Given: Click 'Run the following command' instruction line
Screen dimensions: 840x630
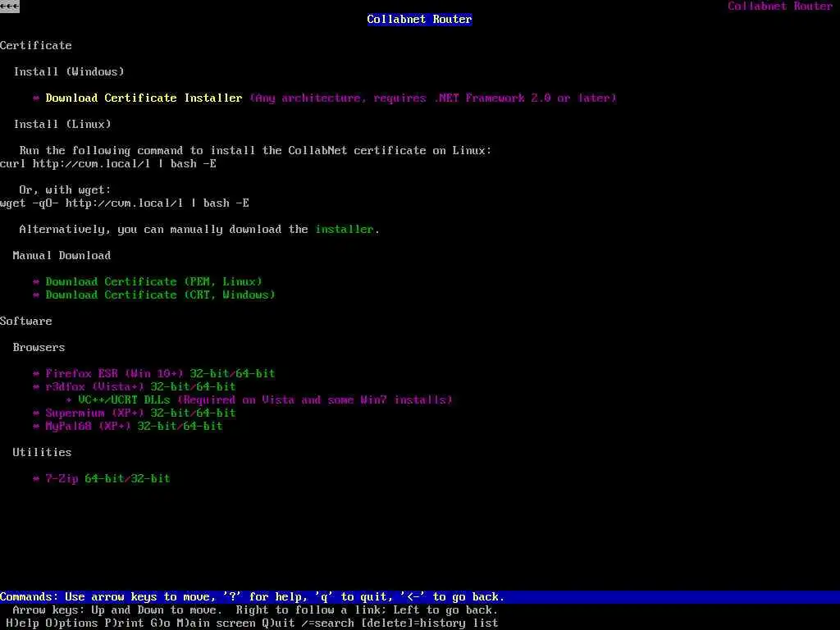Looking at the screenshot, I should [x=256, y=151].
